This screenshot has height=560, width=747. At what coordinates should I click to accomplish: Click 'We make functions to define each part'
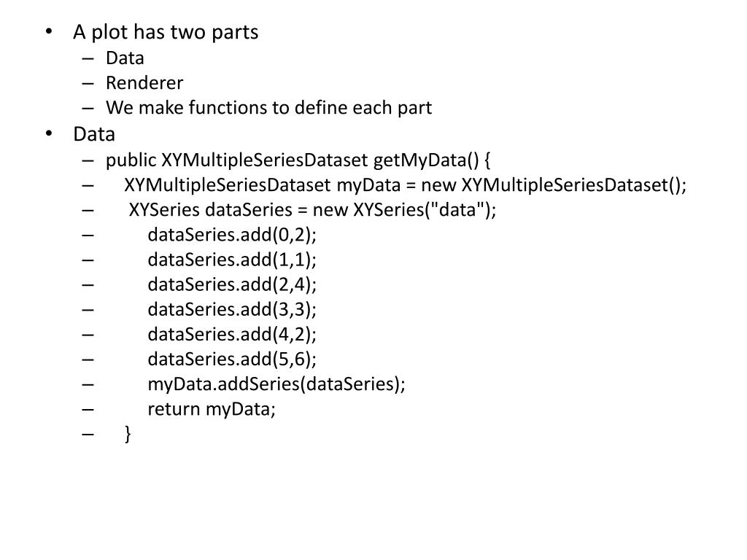pyautogui.click(x=268, y=108)
